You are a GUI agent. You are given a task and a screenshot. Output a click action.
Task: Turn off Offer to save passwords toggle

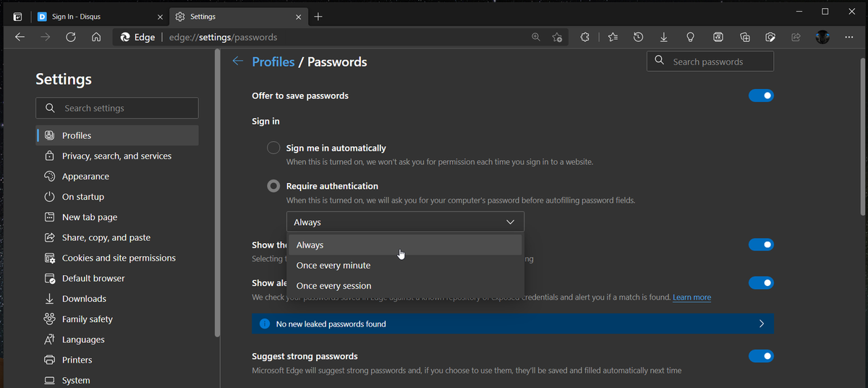761,96
